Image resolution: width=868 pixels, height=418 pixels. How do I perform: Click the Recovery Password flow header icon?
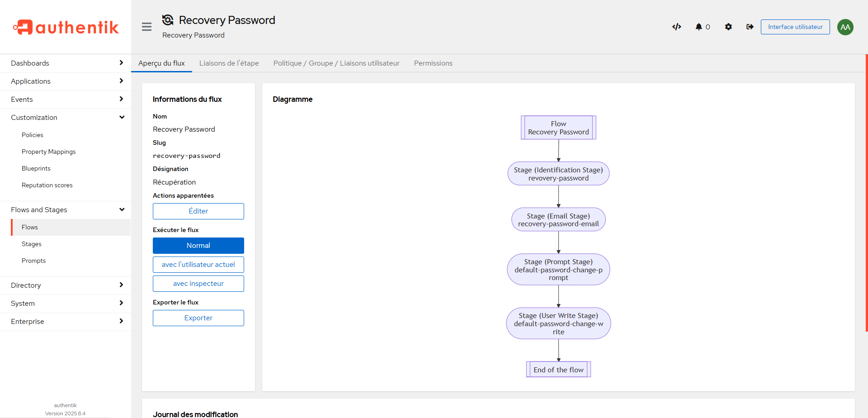[168, 20]
